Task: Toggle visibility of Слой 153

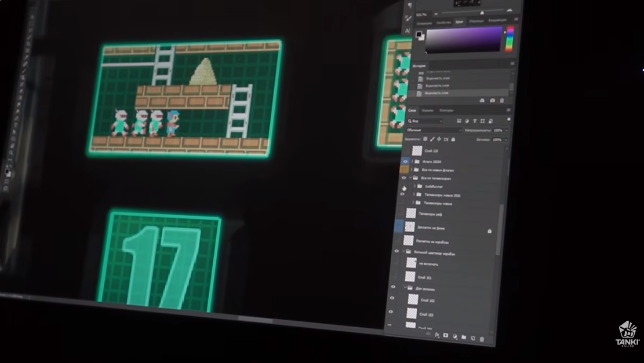Action: pos(391,311)
